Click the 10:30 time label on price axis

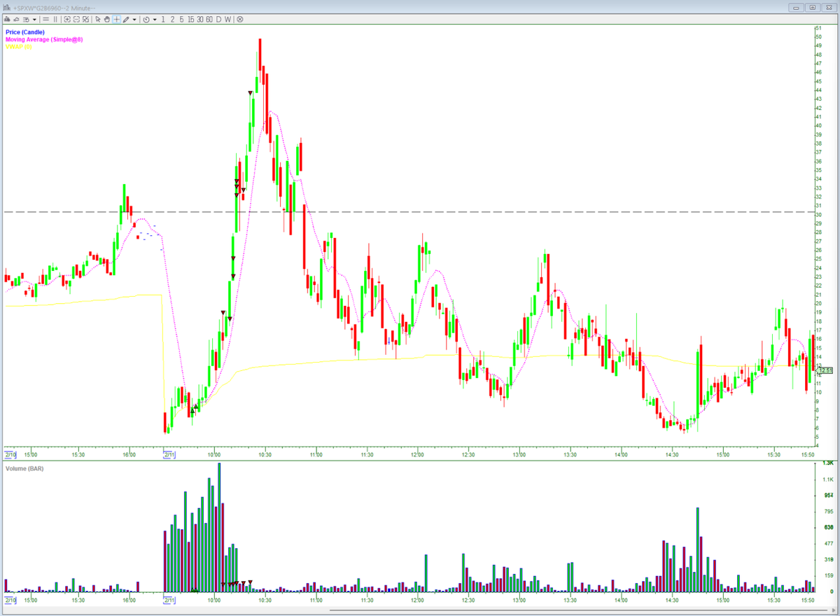click(x=265, y=454)
